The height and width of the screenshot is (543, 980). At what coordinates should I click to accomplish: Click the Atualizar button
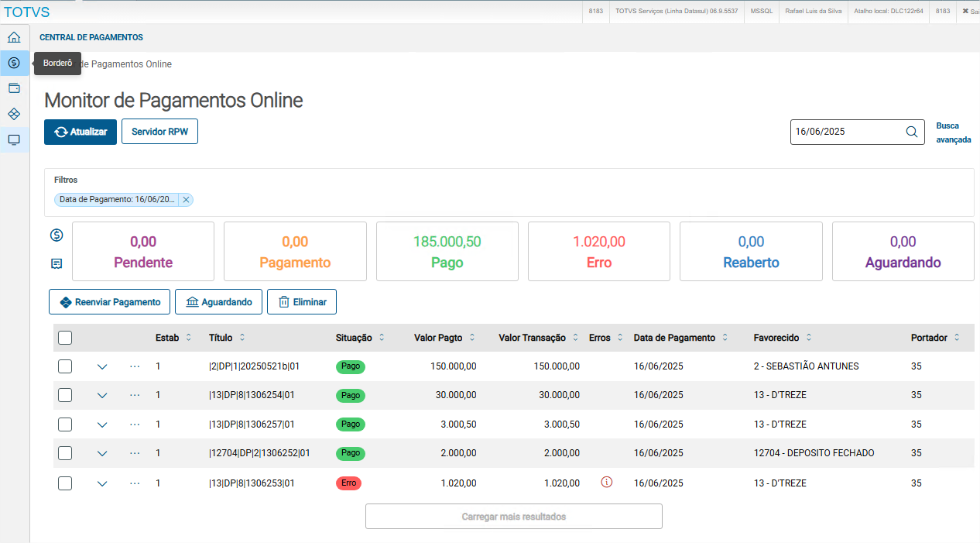(81, 132)
